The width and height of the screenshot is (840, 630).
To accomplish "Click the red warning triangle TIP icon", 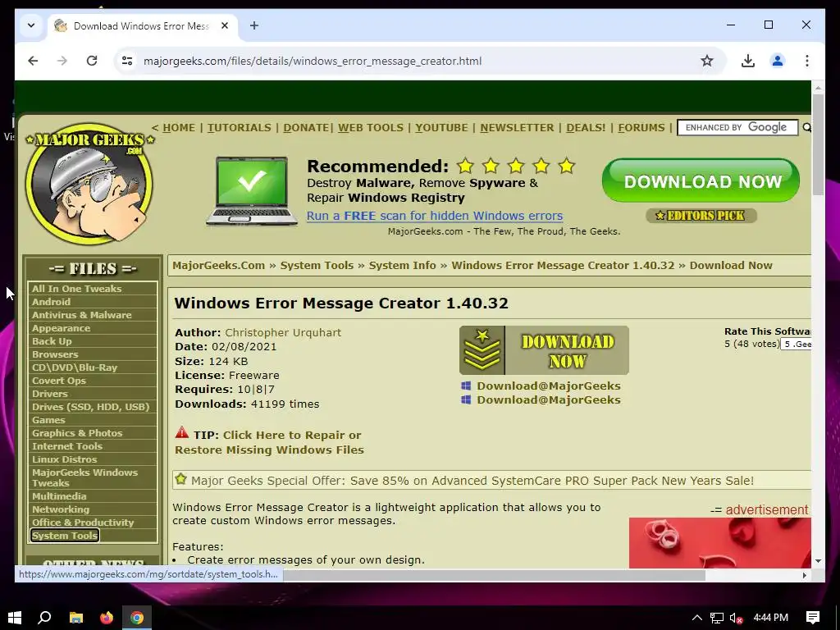I will pyautogui.click(x=182, y=432).
